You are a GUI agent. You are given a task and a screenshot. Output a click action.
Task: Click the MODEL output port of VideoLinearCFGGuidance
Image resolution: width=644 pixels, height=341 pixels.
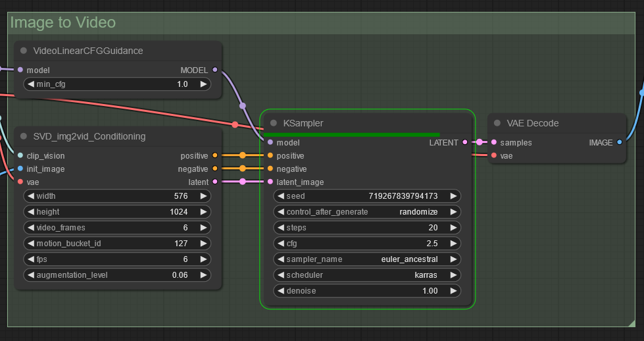coord(214,70)
